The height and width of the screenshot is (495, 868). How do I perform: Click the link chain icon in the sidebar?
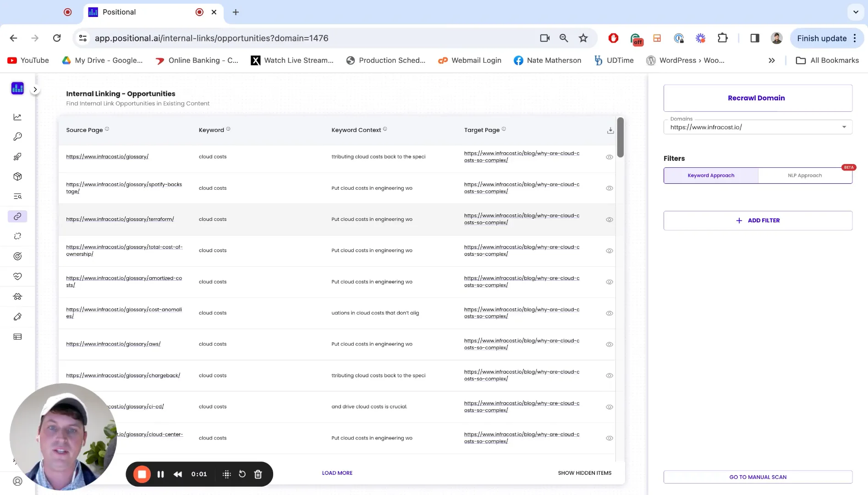[17, 216]
